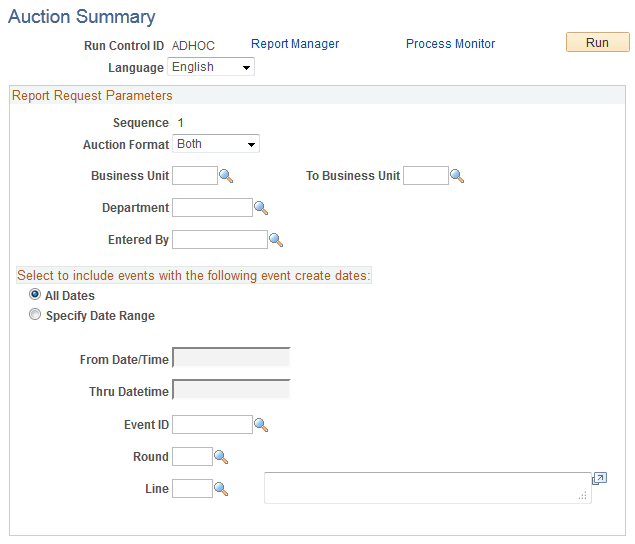Viewport: 635px width, 544px height.
Task: Focus the Entered By input field
Action: [x=220, y=239]
